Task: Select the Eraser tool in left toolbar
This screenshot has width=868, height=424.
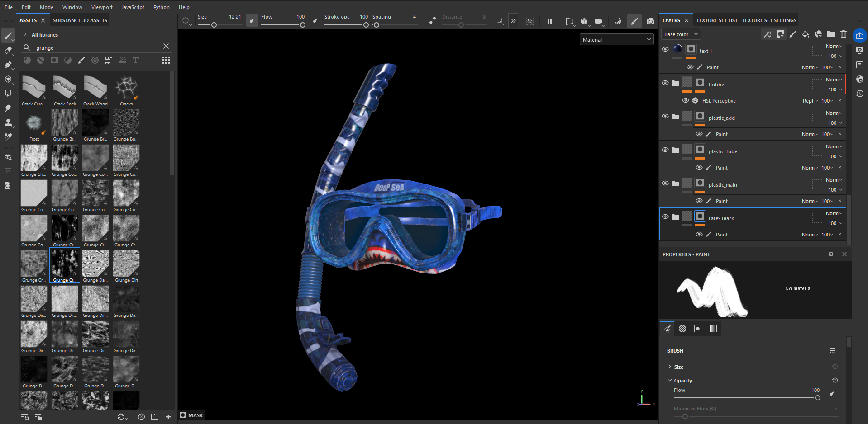Action: 8,50
